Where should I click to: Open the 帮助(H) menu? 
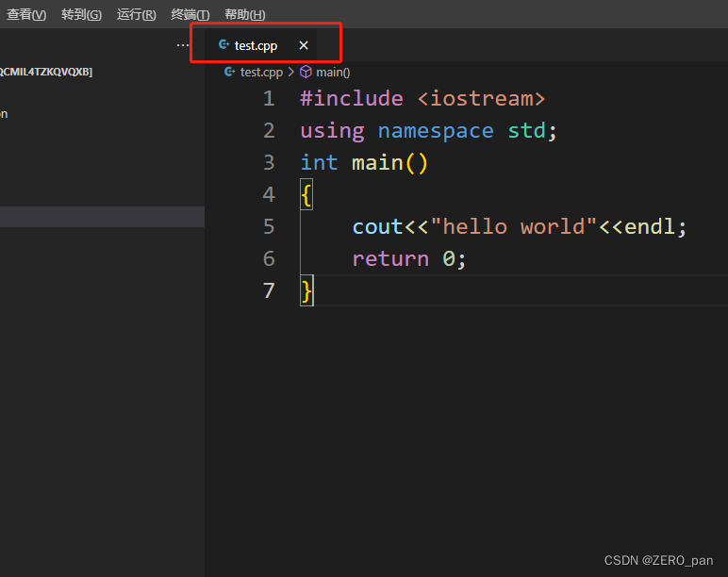point(244,14)
